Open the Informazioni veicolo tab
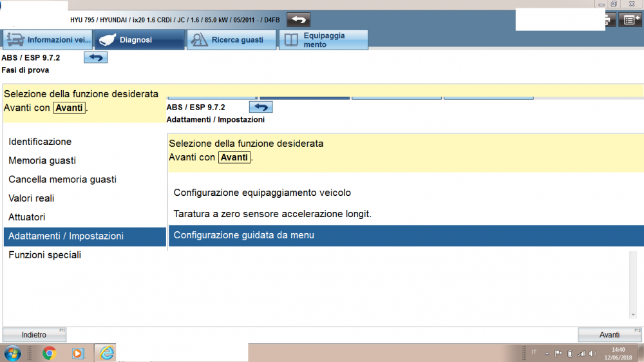Image resolution: width=644 pixels, height=362 pixels. tap(48, 40)
